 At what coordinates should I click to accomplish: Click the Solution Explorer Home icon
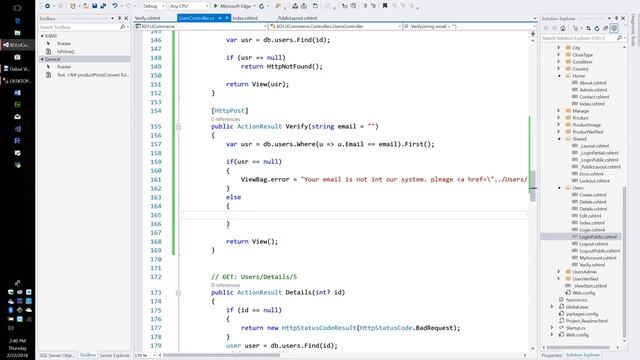tap(563, 28)
